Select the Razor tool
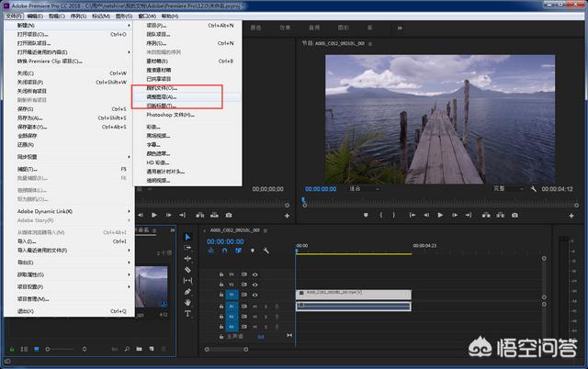This screenshot has height=369, width=588. (187, 269)
